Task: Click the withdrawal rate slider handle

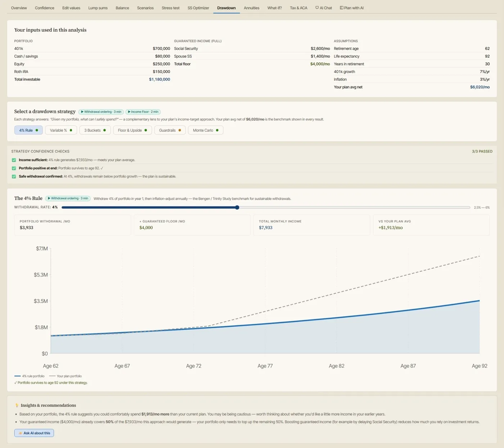Action: pos(237,207)
